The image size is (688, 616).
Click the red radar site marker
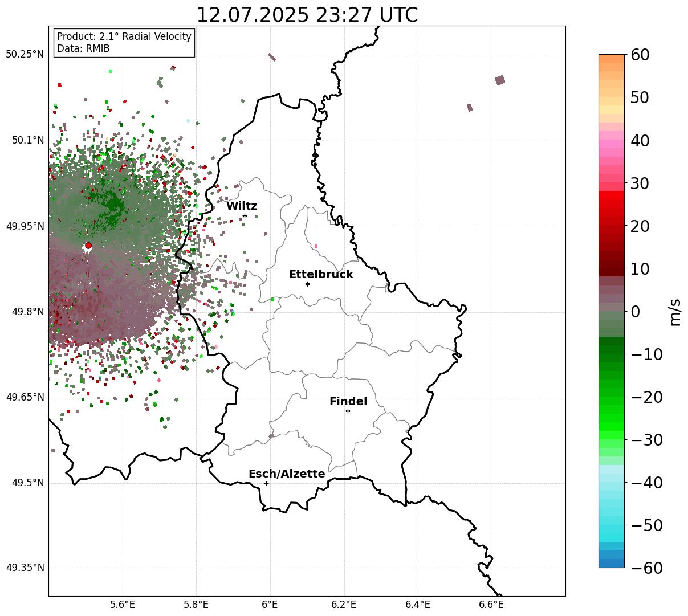point(88,246)
